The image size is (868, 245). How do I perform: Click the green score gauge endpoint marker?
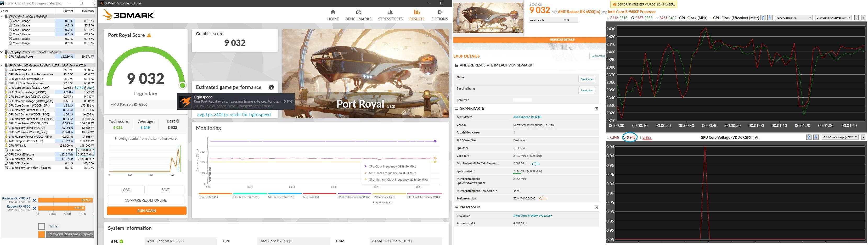coord(182,85)
